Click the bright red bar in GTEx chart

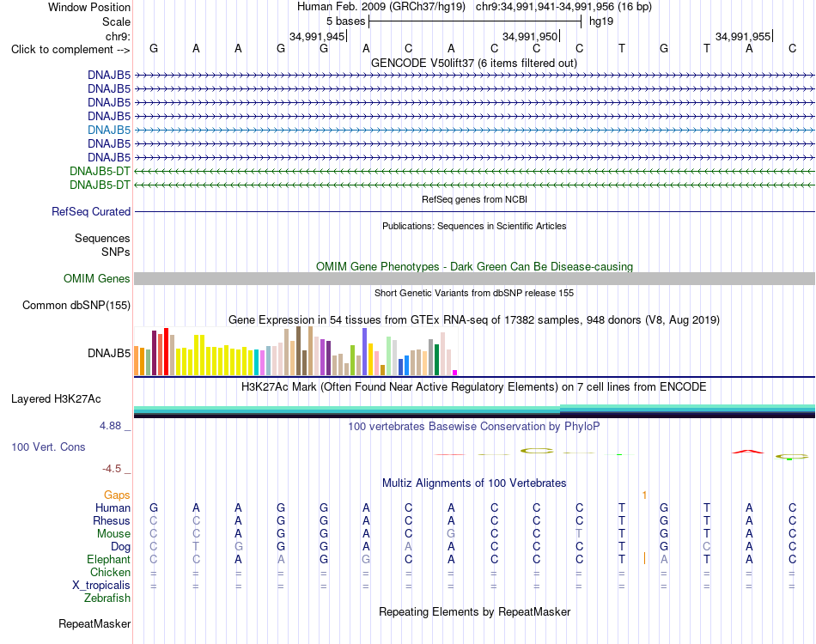pyautogui.click(x=166, y=352)
